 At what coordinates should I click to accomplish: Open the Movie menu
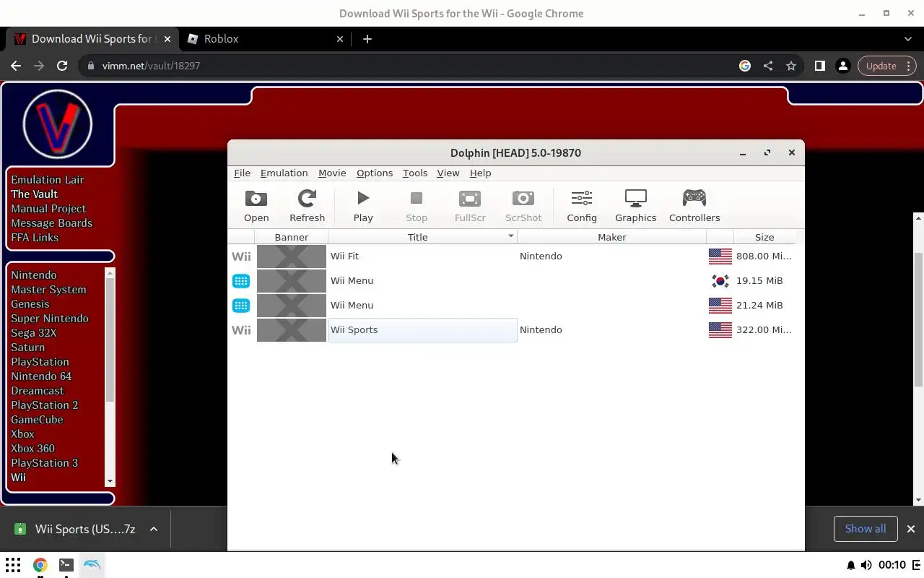(332, 173)
